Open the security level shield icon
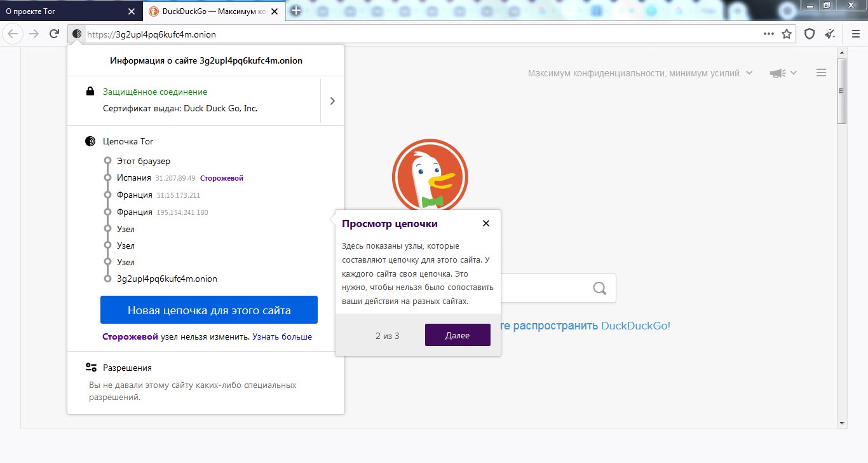The width and height of the screenshot is (868, 463). coord(810,34)
